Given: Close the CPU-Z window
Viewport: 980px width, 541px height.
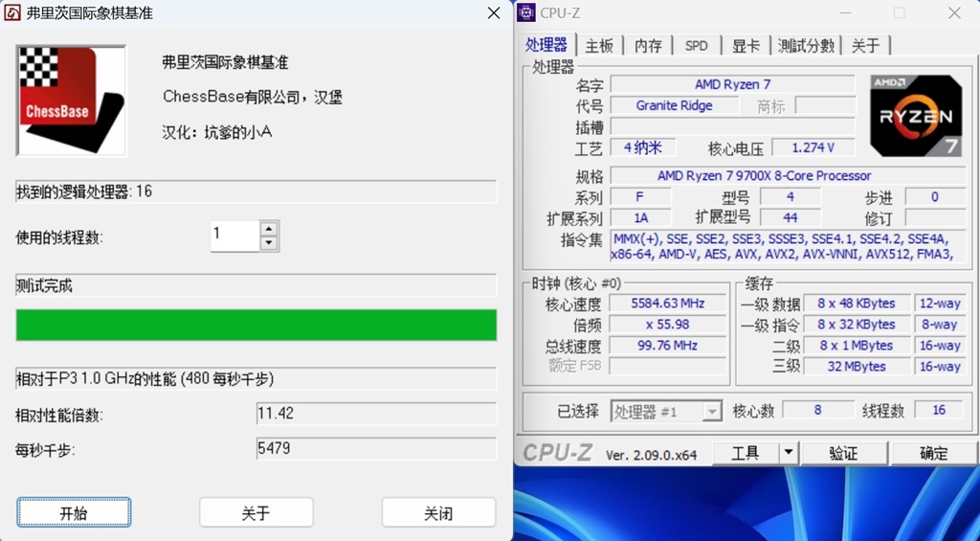Looking at the screenshot, I should pyautogui.click(x=954, y=13).
